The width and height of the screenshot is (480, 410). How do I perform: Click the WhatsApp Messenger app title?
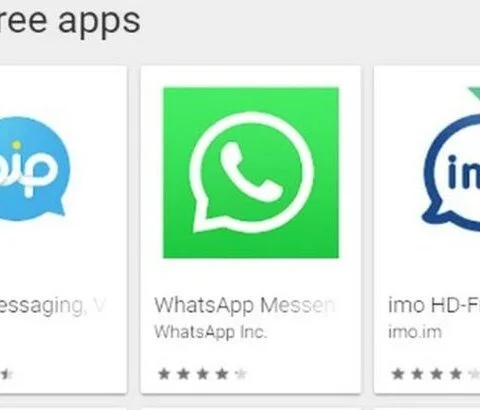pyautogui.click(x=245, y=305)
